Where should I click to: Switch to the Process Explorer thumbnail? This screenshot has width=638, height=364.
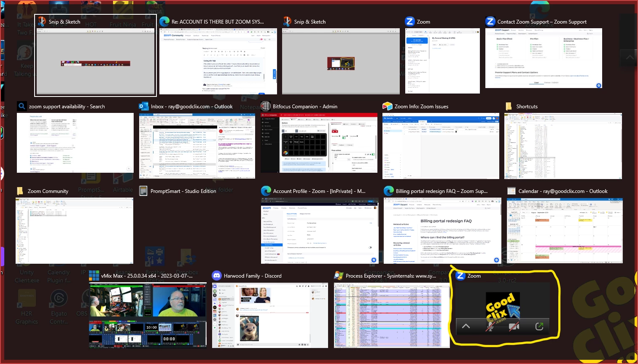click(x=392, y=315)
